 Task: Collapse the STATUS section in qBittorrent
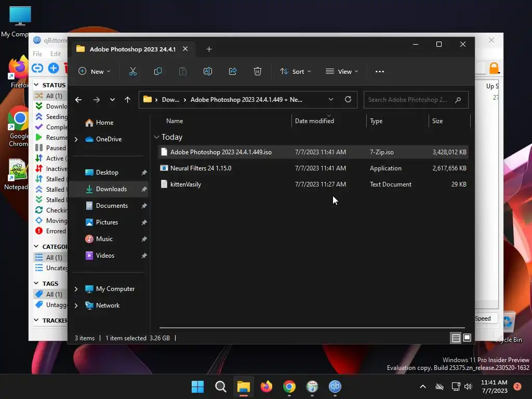[36, 84]
